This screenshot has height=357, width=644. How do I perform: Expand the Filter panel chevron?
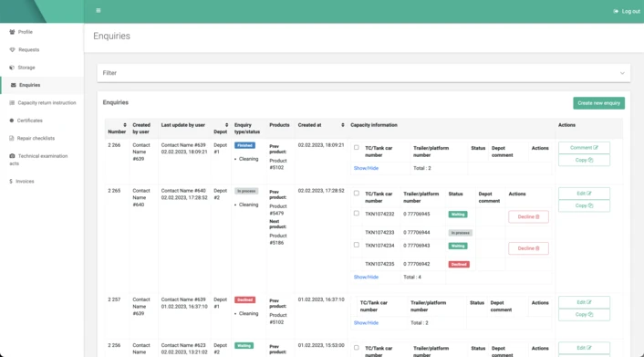point(622,73)
